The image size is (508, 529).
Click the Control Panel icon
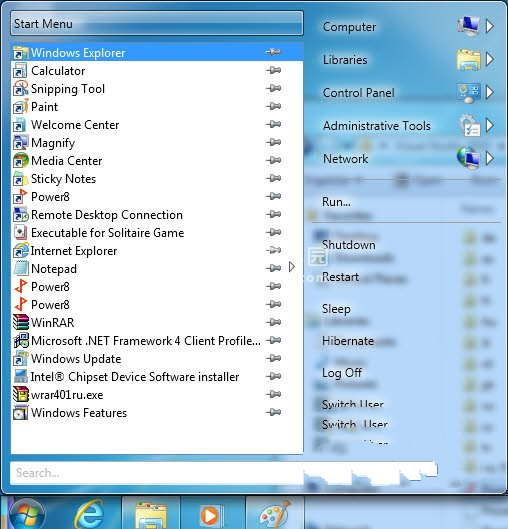(469, 92)
